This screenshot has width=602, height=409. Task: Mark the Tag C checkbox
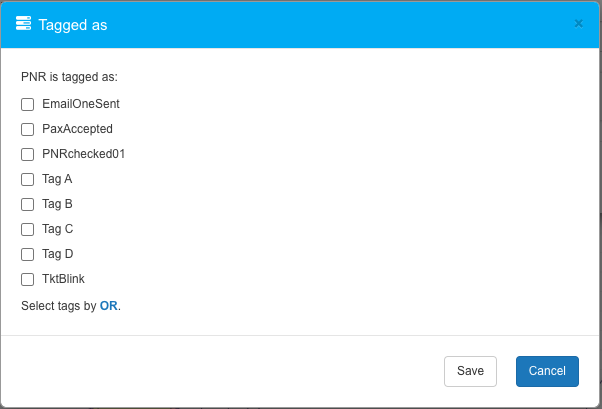(28, 229)
